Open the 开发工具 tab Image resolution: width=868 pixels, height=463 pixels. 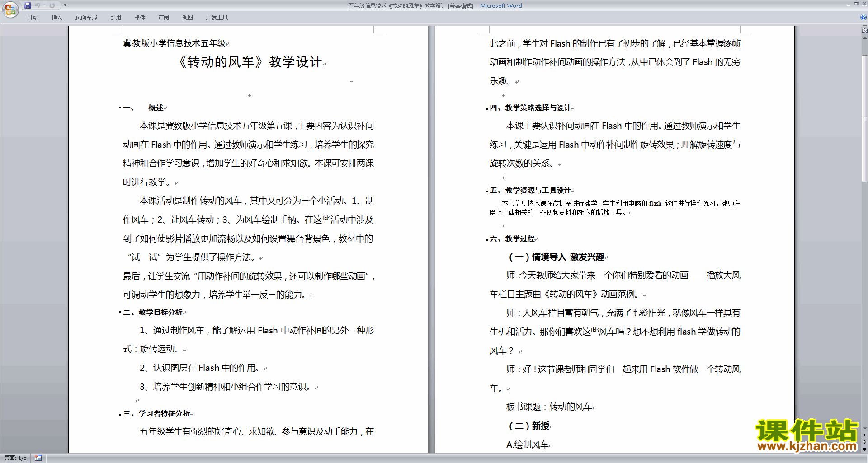click(217, 18)
